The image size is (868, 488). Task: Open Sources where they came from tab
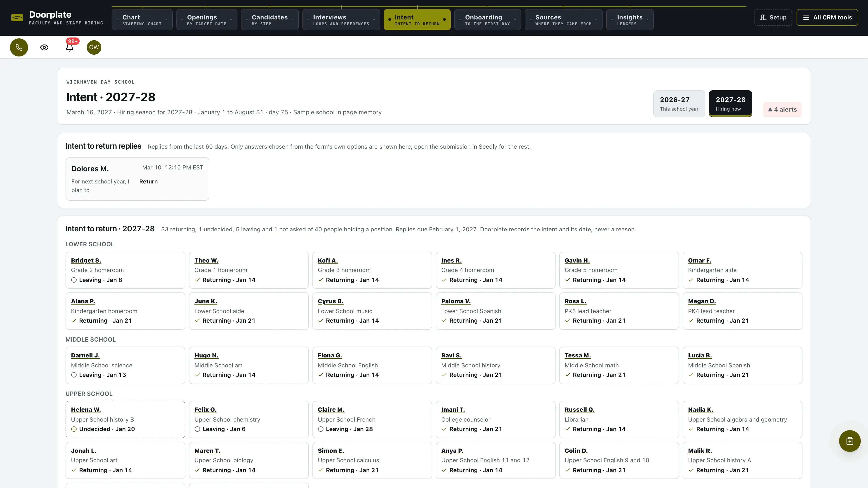point(563,20)
